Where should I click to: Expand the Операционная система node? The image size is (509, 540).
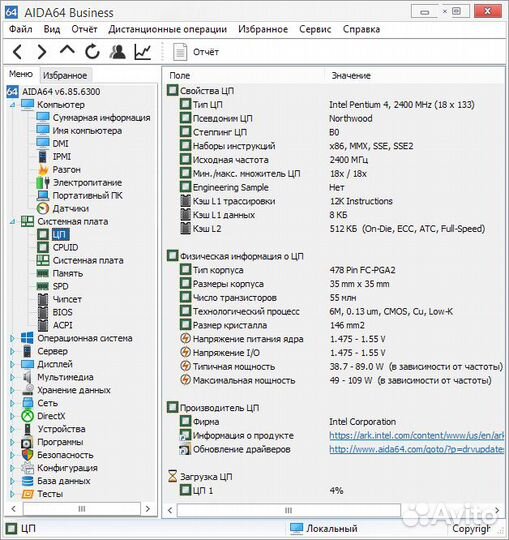pos(12,338)
